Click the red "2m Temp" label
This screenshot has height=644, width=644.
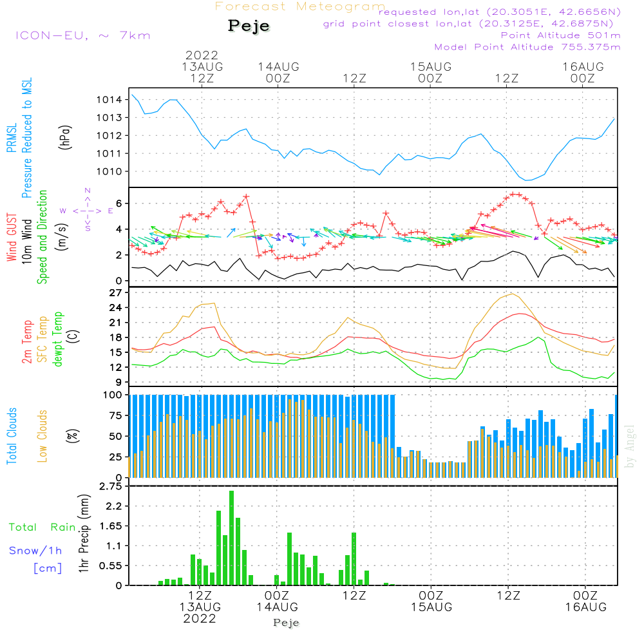click(x=26, y=342)
